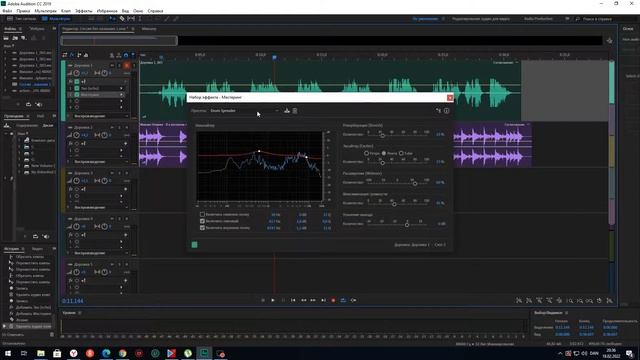Fast forward in the transport controls
Screen dimensions: 640x360
[x=313, y=300]
